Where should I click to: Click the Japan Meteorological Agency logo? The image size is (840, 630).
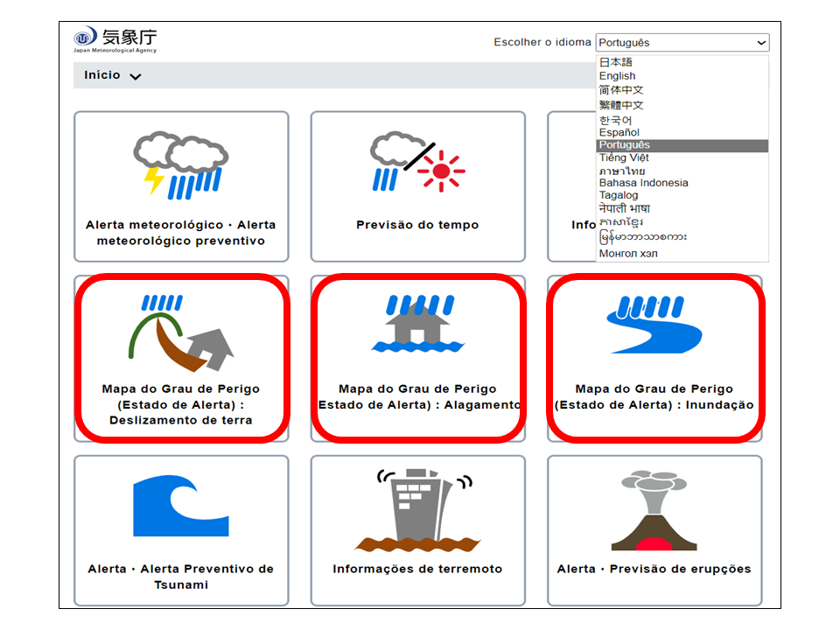pos(115,40)
